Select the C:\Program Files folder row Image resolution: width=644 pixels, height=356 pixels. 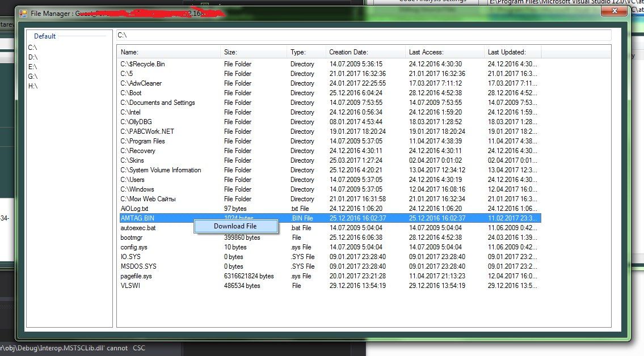point(143,141)
